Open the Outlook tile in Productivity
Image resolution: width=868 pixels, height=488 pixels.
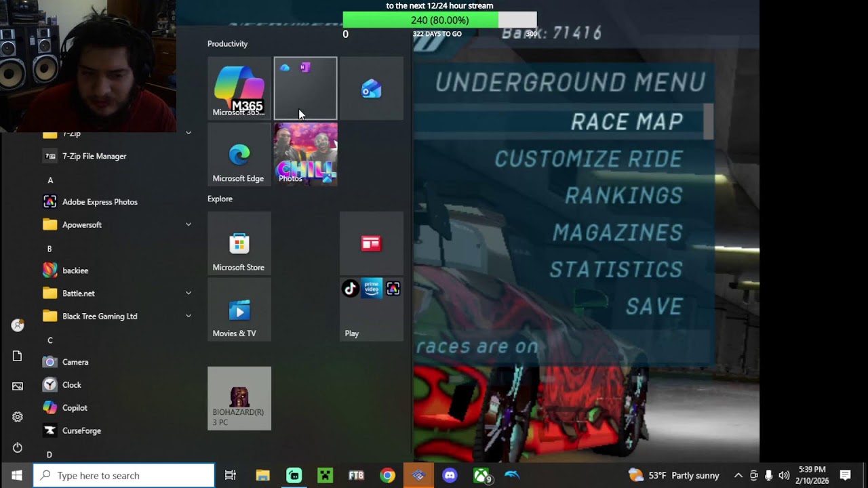[x=372, y=89]
